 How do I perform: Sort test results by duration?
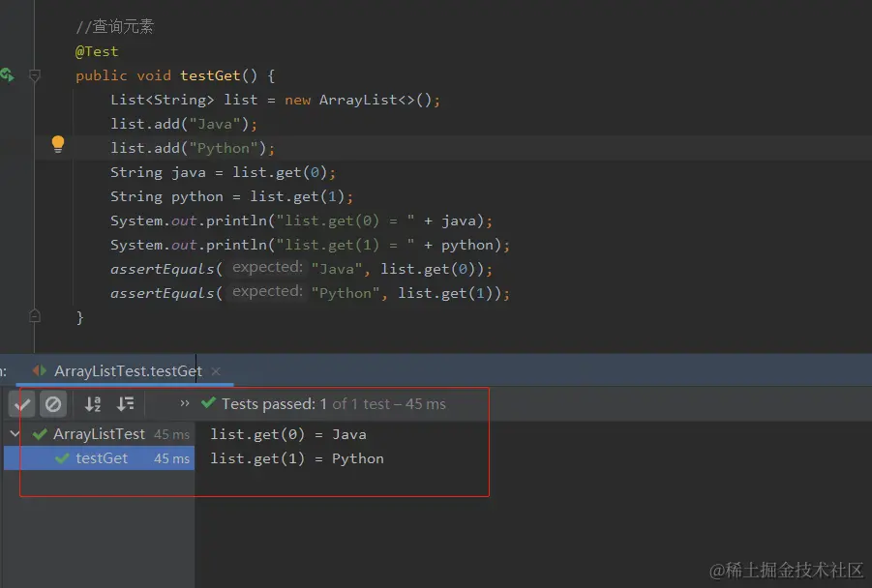pyautogui.click(x=126, y=403)
